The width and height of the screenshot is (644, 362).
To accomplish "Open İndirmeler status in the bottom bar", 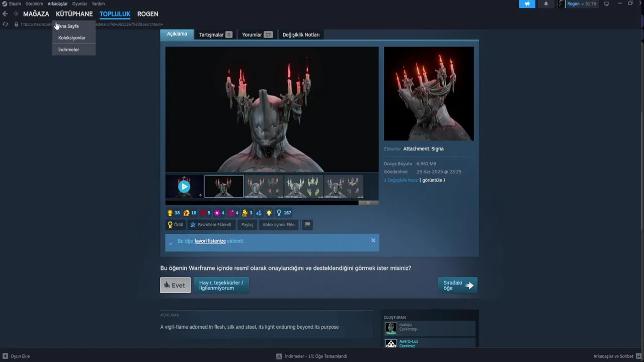I will pyautogui.click(x=311, y=356).
